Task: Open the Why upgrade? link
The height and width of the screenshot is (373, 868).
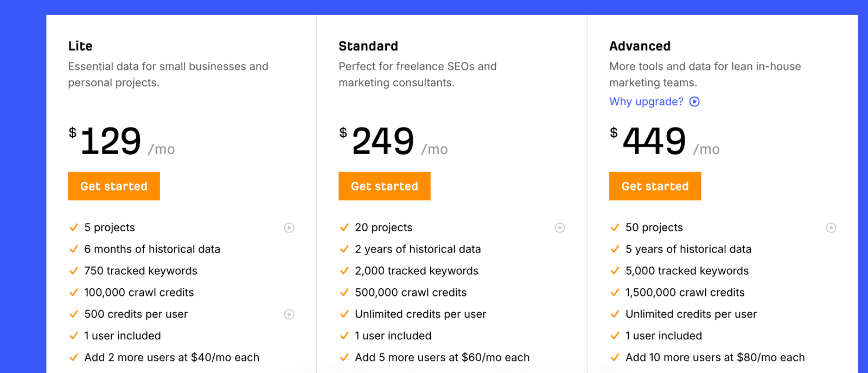Action: point(646,102)
